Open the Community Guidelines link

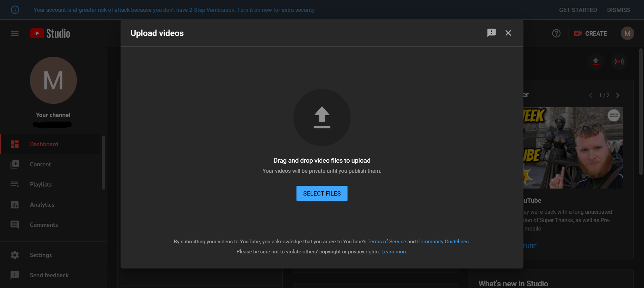click(443, 242)
